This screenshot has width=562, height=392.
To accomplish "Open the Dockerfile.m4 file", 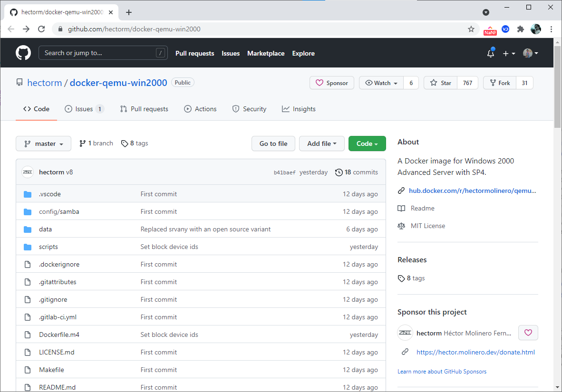I will click(59, 335).
